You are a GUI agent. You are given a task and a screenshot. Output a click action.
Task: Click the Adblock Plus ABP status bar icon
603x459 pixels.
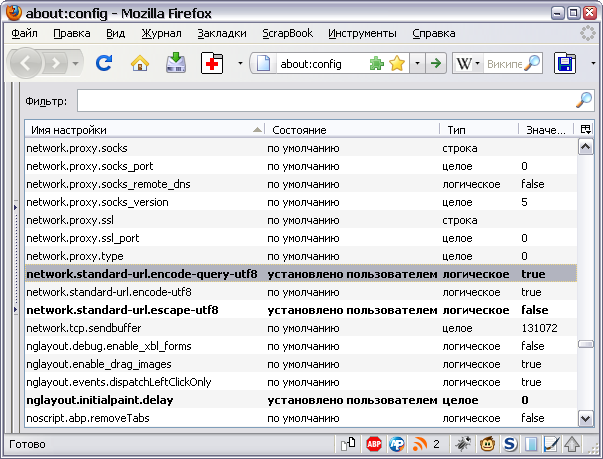tap(374, 444)
